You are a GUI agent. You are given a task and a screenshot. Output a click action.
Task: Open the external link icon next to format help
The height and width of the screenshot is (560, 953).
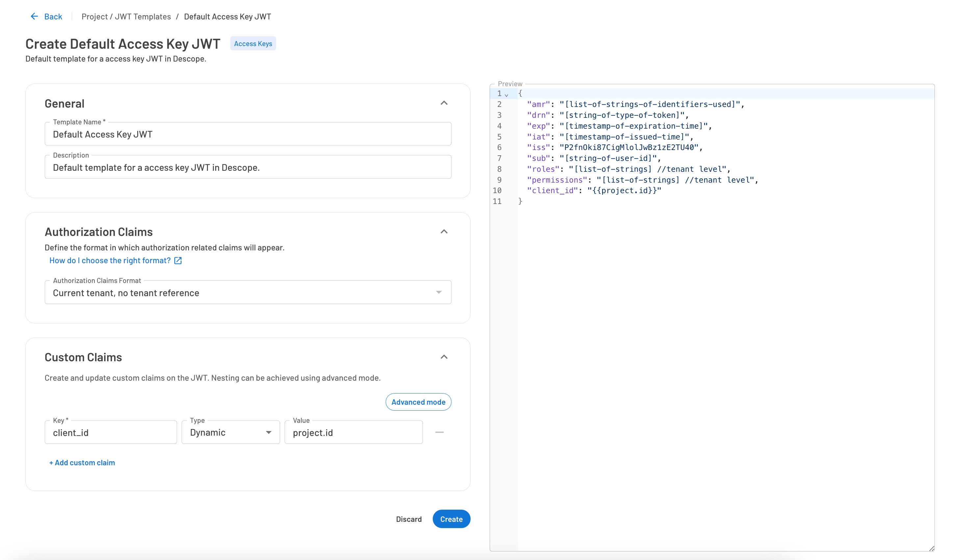178,260
